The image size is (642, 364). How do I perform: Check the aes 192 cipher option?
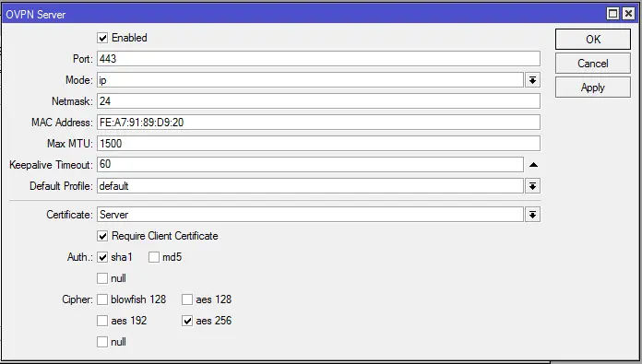[102, 321]
